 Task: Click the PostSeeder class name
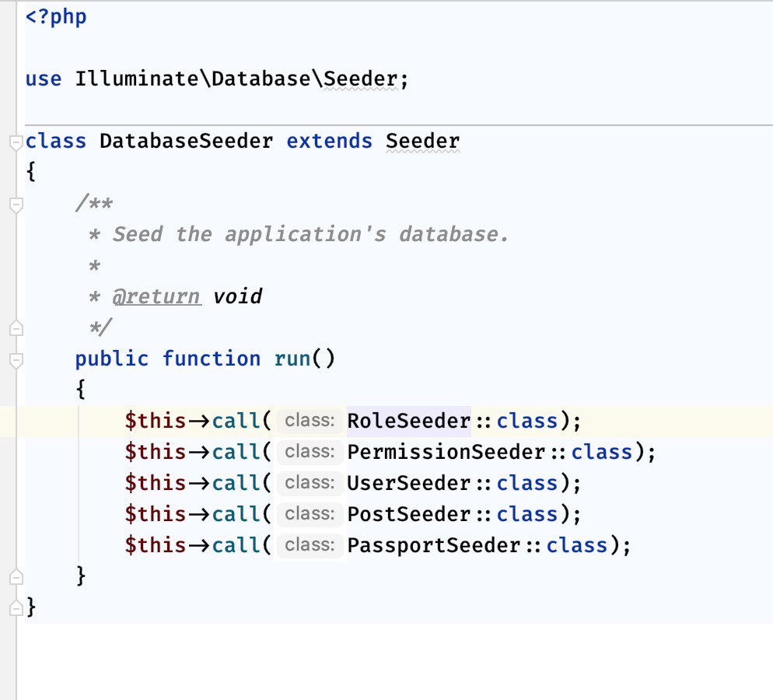coord(409,514)
